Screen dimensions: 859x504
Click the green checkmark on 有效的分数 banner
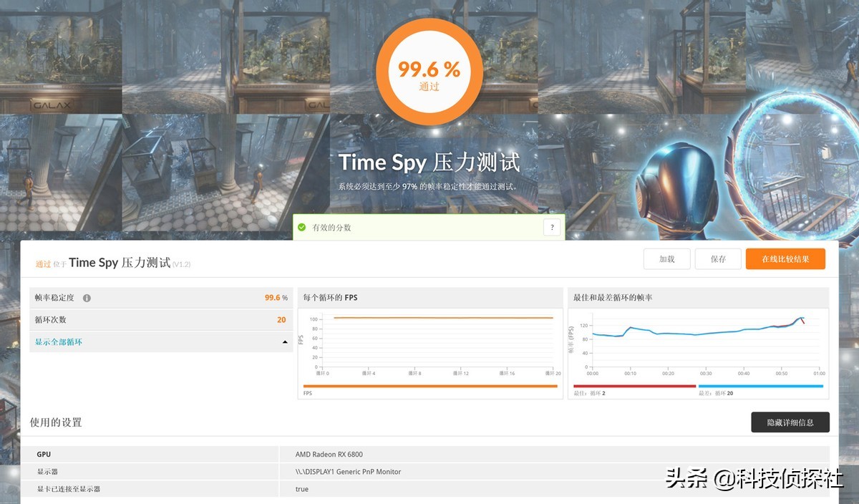[302, 226]
